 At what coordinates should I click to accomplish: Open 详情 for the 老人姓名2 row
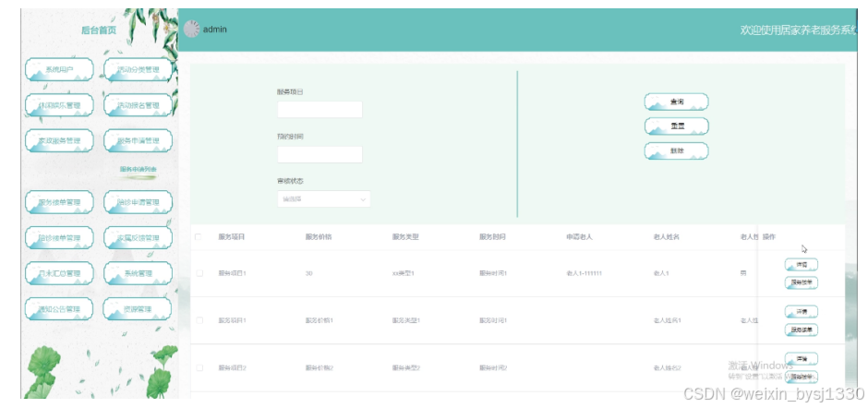pos(801,359)
